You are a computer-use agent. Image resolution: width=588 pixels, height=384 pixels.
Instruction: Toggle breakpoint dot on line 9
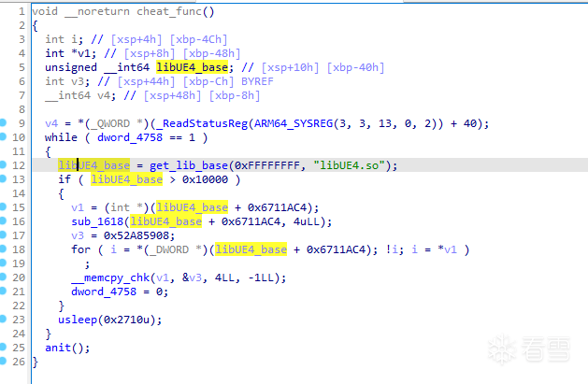(x=3, y=122)
